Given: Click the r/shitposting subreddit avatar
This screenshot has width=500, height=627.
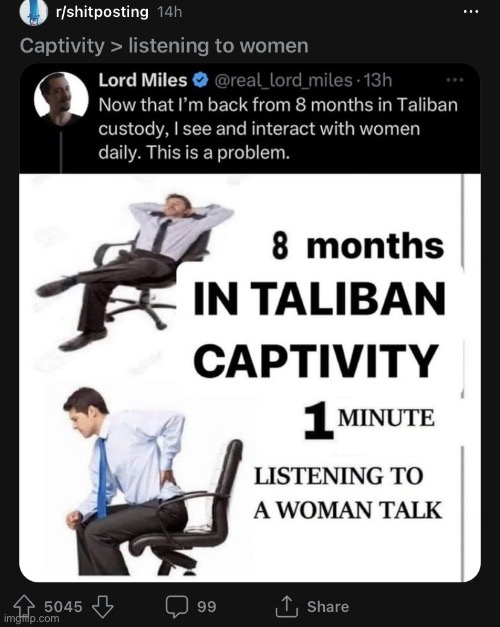Looking at the screenshot, I should (x=34, y=13).
